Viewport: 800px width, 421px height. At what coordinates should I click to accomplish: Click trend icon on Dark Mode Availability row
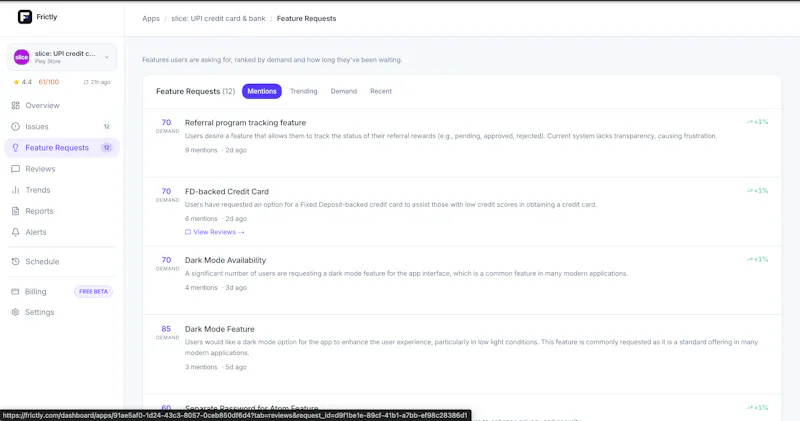click(x=749, y=260)
